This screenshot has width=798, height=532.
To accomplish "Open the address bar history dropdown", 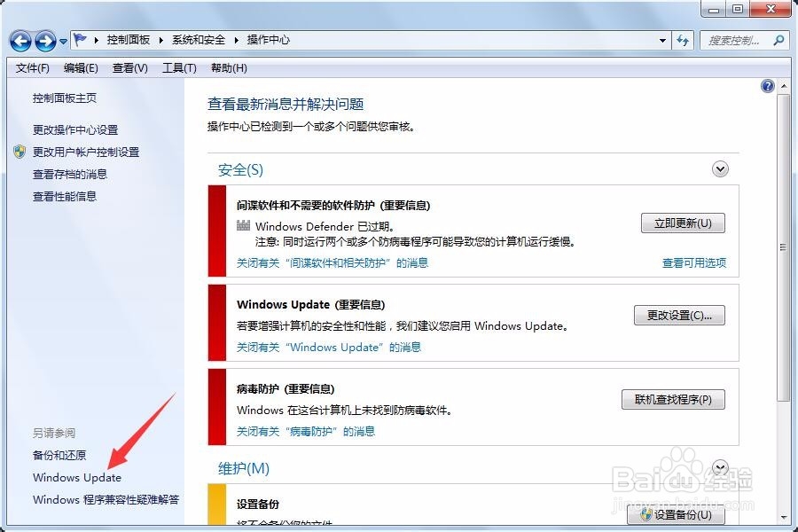I will point(661,40).
